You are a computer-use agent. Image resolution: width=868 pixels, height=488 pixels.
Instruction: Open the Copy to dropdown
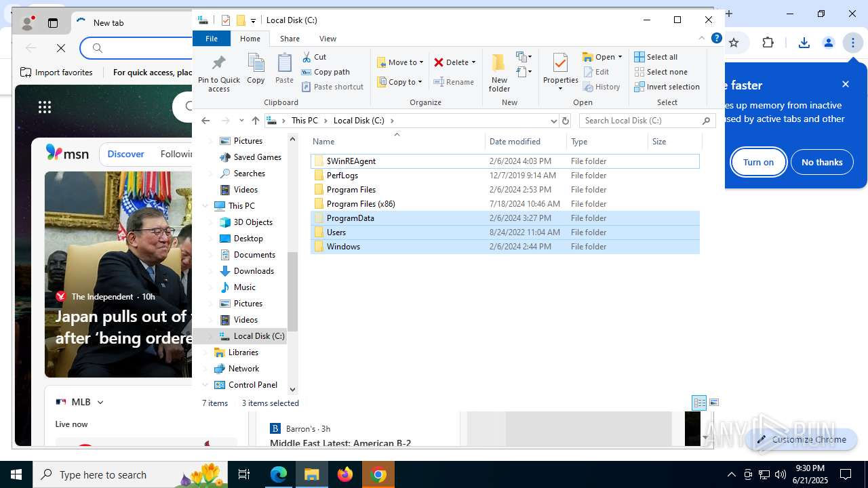coord(400,82)
